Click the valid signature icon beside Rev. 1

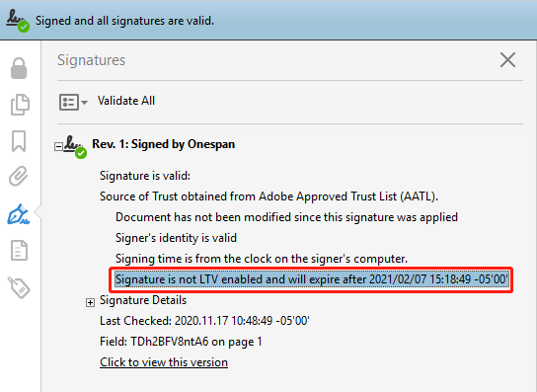[76, 147]
